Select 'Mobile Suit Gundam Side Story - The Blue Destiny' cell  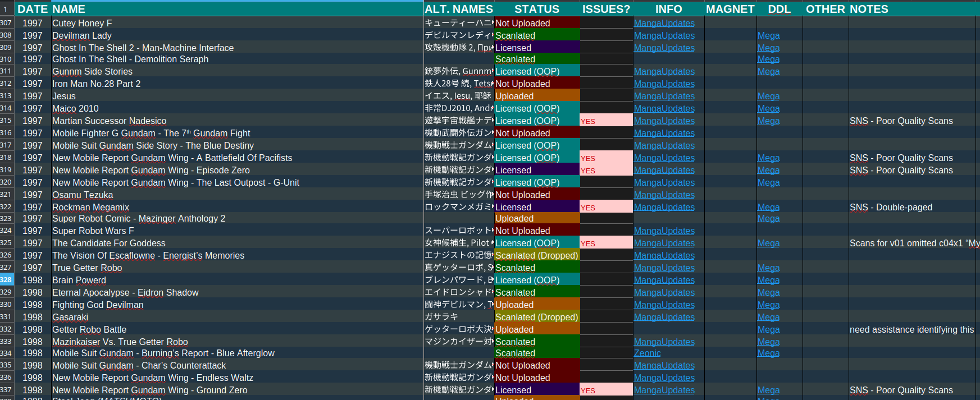click(237, 145)
